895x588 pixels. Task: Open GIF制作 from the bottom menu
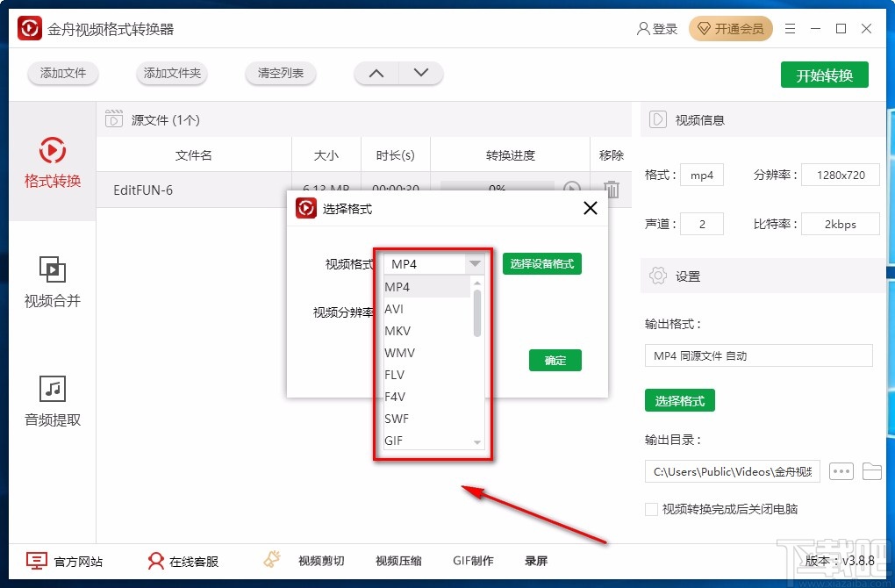click(x=473, y=560)
